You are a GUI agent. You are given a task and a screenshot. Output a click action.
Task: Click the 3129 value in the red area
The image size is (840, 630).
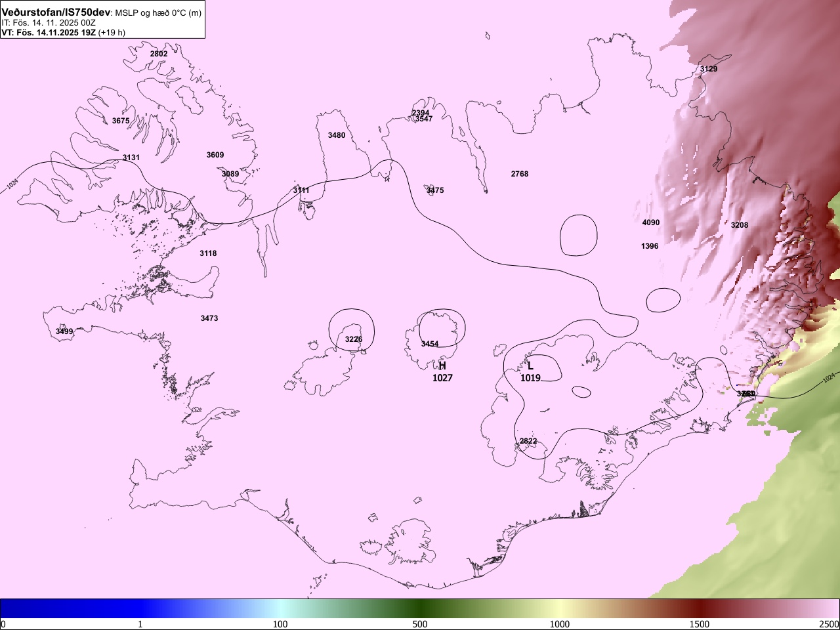click(709, 69)
